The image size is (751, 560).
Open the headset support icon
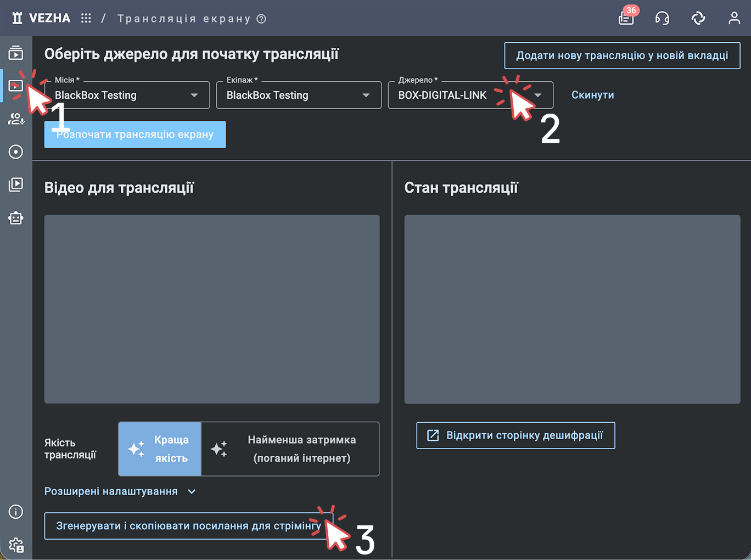pos(662,18)
